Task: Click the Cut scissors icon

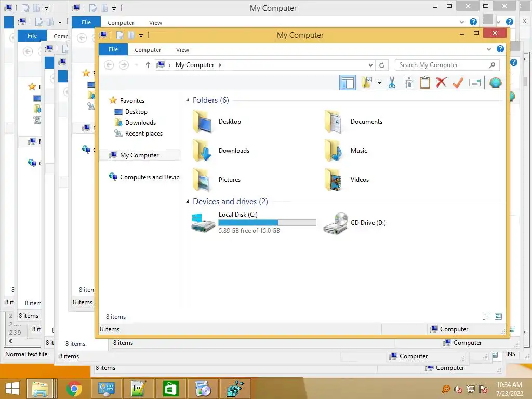Action: pyautogui.click(x=392, y=83)
